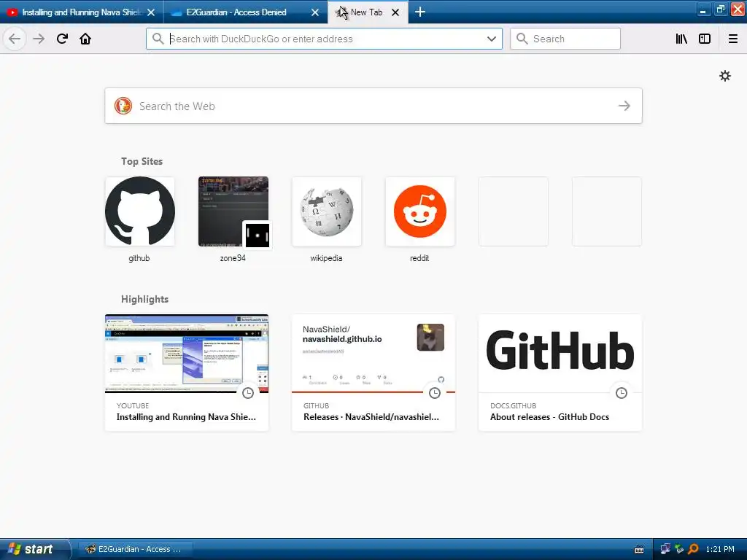
Task: Close the New Tab tab
Action: coord(395,12)
